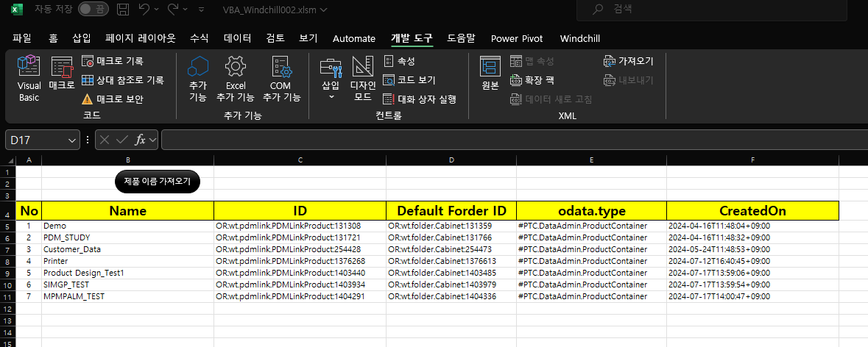868x347 pixels.
Task: Open Excel Add-ins manager
Action: 236,79
